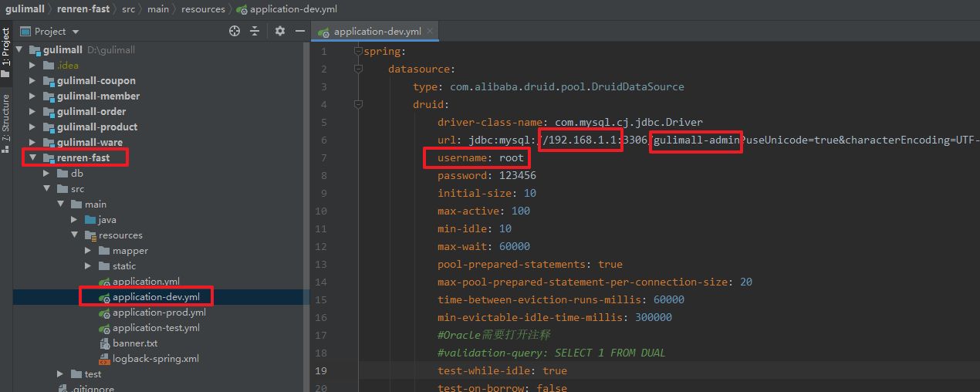
Task: Select gulimall-product module folder icon
Action: 49,127
